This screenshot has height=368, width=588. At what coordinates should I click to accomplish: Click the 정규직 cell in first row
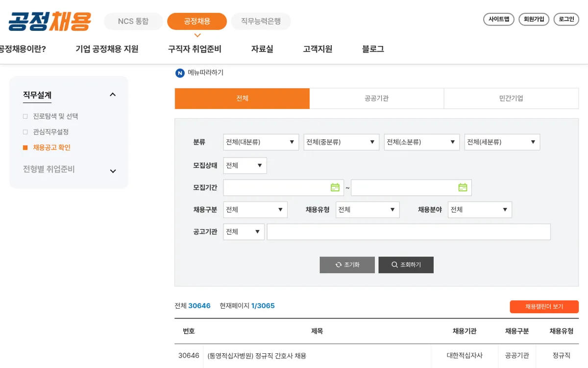(x=562, y=356)
